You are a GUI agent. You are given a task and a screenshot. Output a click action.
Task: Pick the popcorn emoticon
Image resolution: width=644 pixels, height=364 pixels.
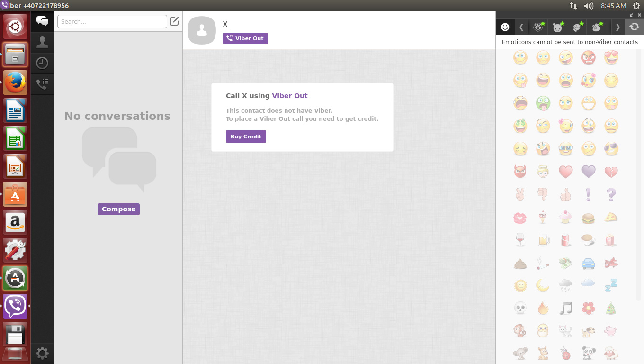[611, 240]
